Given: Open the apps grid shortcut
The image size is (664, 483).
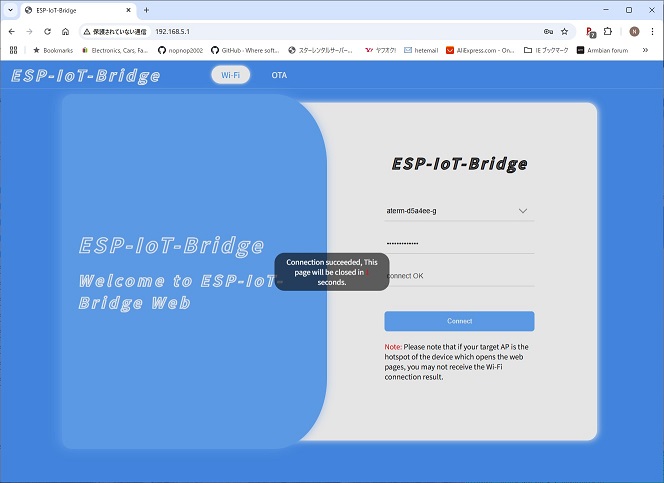Looking at the screenshot, I should click(x=14, y=50).
